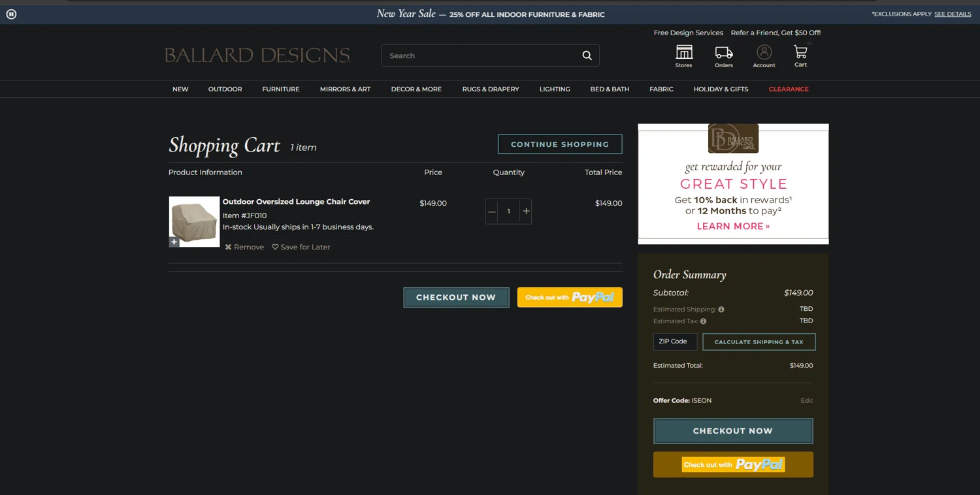The height and width of the screenshot is (495, 980).
Task: Click Refer a Friend, Get $50 Off
Action: 776,33
